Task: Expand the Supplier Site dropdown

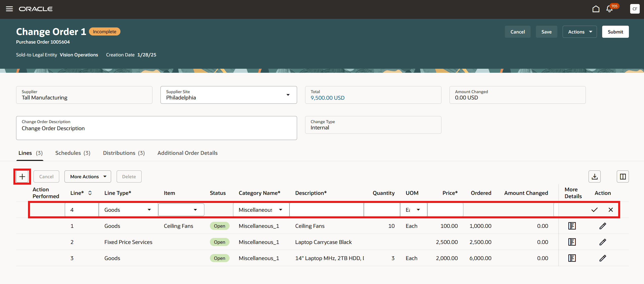Action: pyautogui.click(x=288, y=95)
